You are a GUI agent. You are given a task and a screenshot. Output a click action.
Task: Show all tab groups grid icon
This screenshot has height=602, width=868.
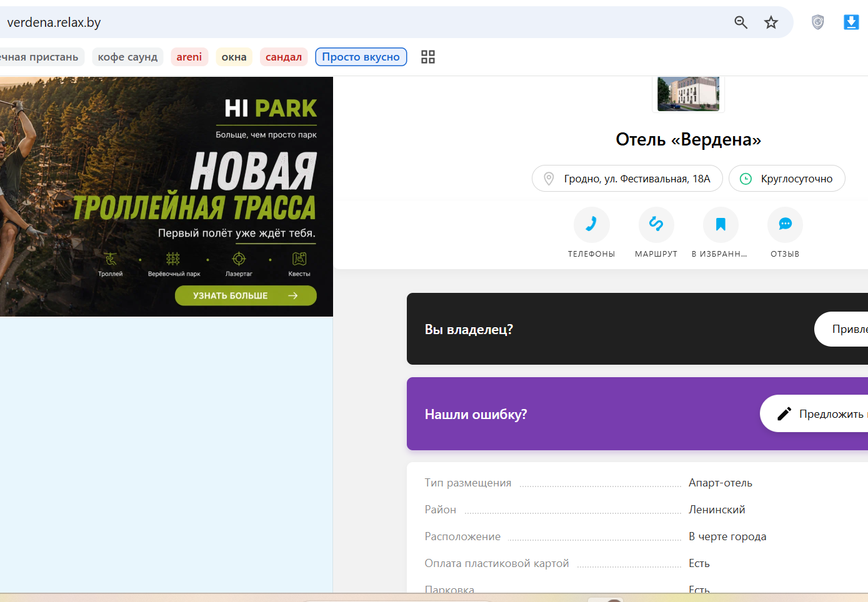pyautogui.click(x=428, y=57)
